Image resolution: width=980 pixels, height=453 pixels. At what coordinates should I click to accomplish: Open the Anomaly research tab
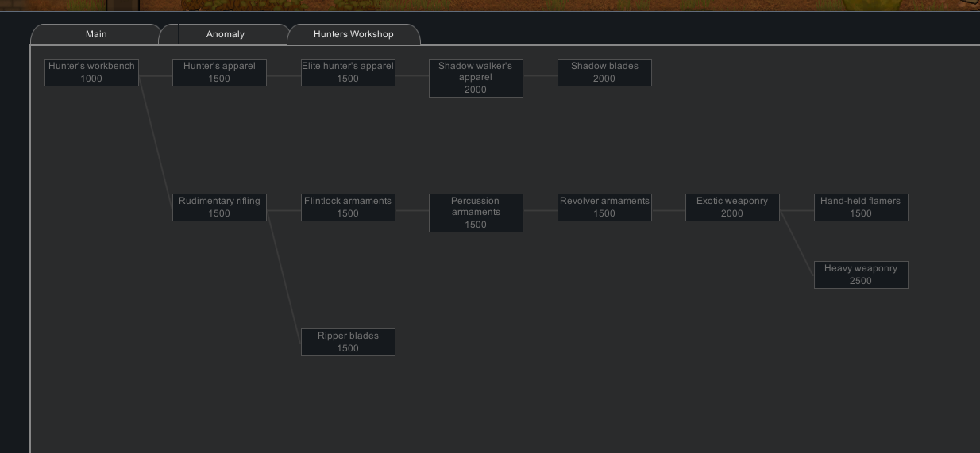pyautogui.click(x=226, y=34)
